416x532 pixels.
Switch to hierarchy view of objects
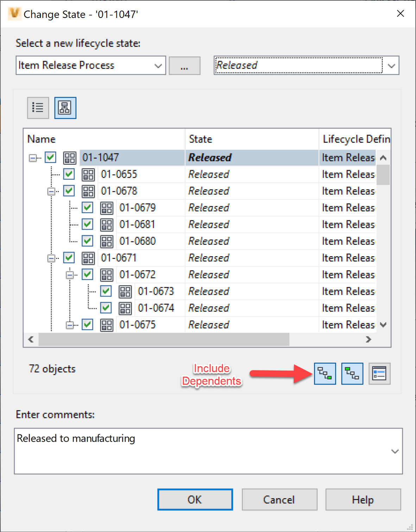[65, 108]
